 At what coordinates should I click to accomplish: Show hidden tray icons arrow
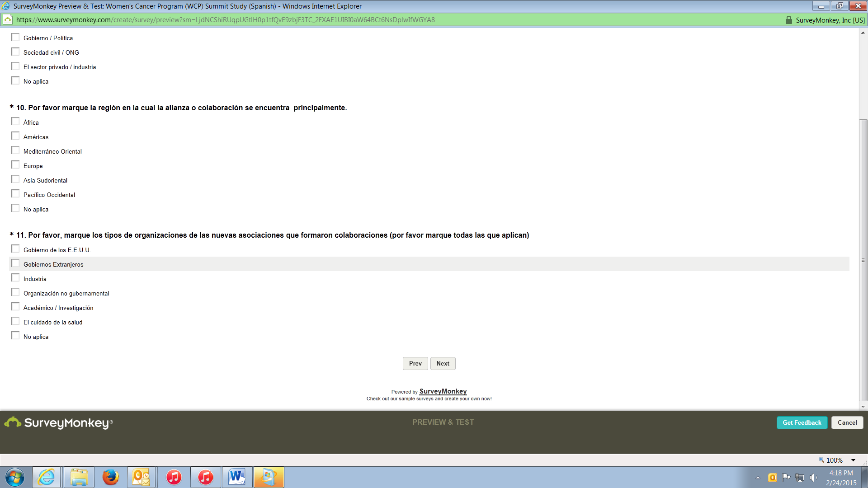[758, 478]
